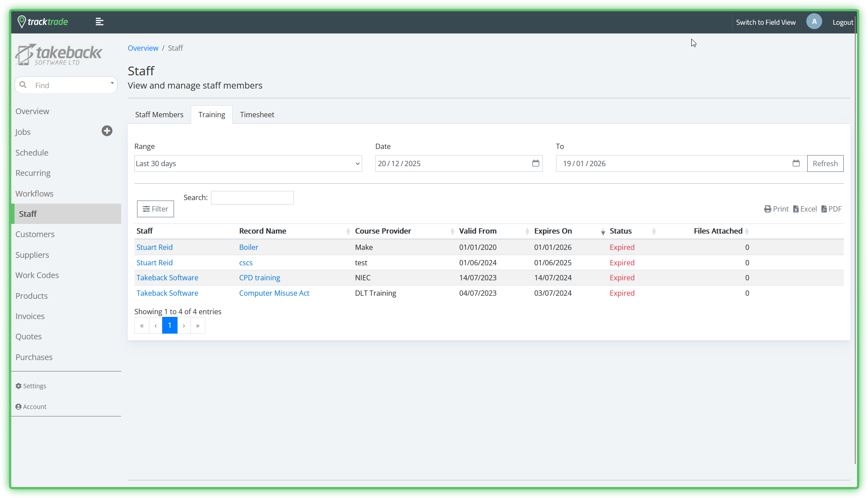Print the training table
Screen dimensions: 868x498
[776, 209]
